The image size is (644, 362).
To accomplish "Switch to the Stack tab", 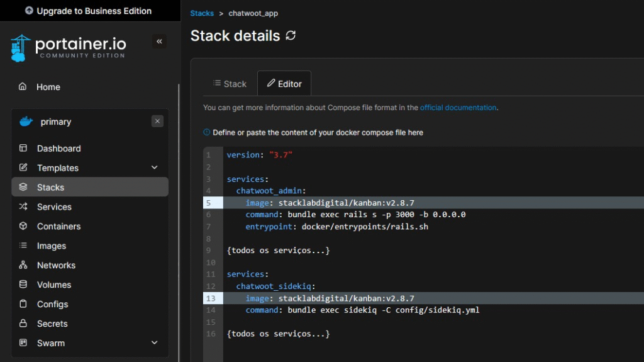I will click(x=230, y=84).
